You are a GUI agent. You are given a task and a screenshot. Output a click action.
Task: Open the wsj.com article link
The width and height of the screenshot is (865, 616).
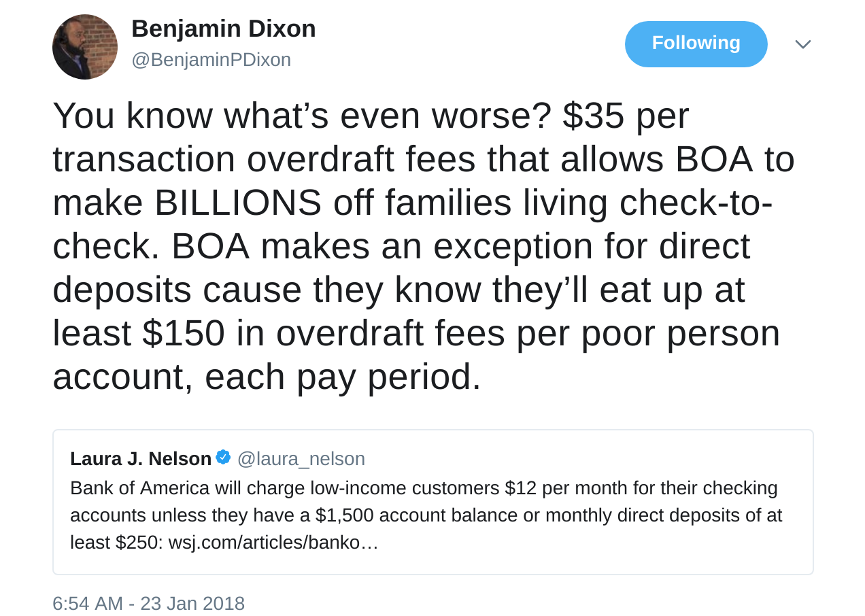[x=273, y=543]
